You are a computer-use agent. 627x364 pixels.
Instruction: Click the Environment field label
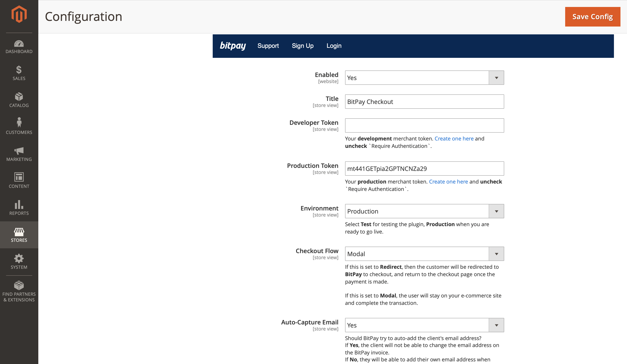(x=319, y=208)
